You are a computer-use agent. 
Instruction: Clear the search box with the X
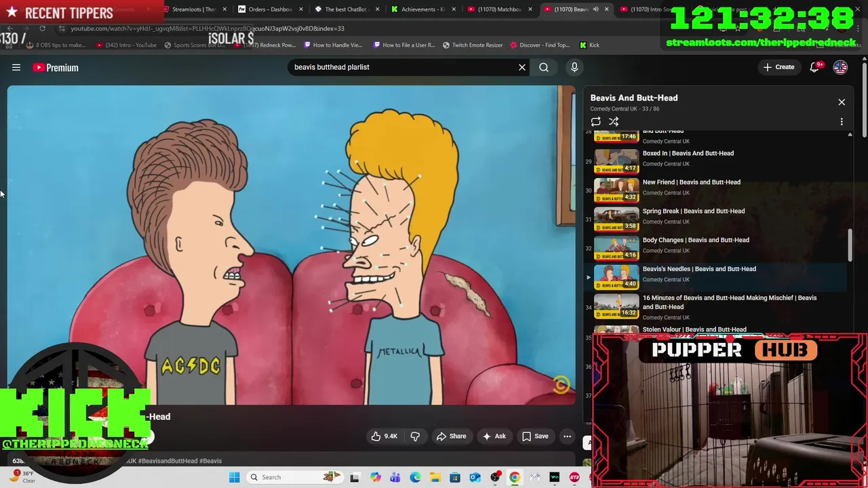coord(522,67)
